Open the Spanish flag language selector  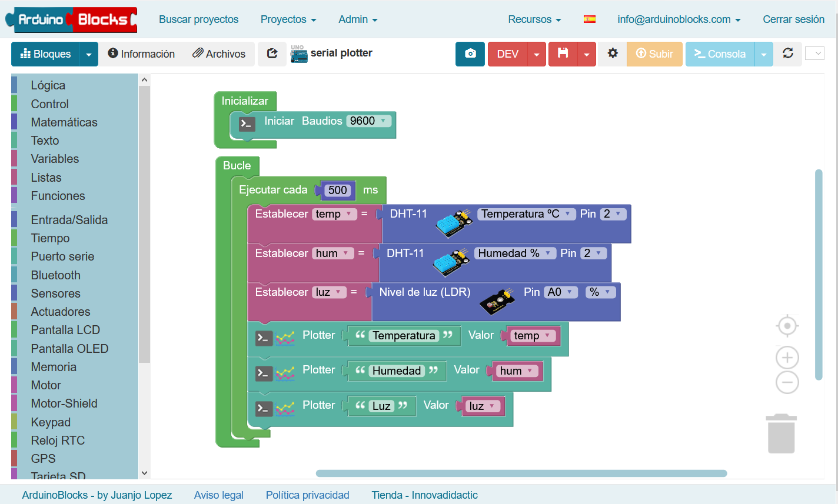click(x=589, y=19)
